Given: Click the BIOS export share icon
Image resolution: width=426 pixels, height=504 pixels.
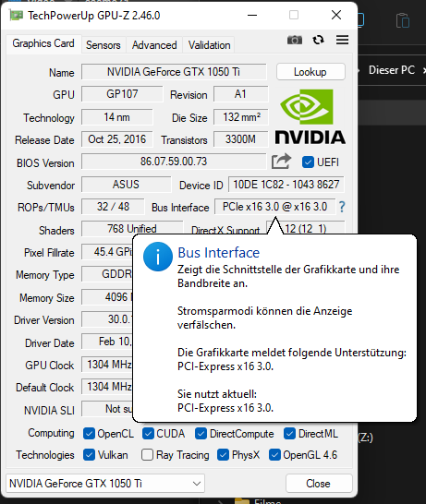Looking at the screenshot, I should [x=281, y=162].
